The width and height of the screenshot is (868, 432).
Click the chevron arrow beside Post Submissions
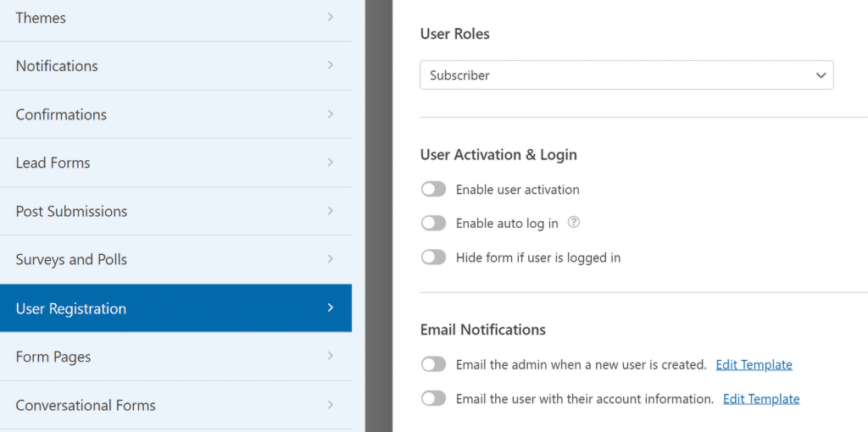(x=331, y=211)
